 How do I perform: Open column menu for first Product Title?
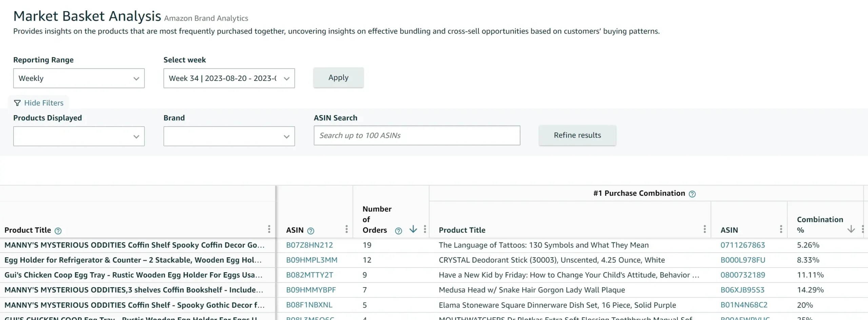(269, 229)
